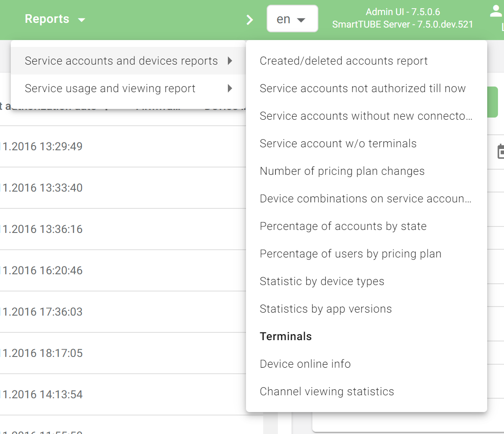Expand Service accounts and devices reports submenu
This screenshot has height=434, width=504.
128,61
